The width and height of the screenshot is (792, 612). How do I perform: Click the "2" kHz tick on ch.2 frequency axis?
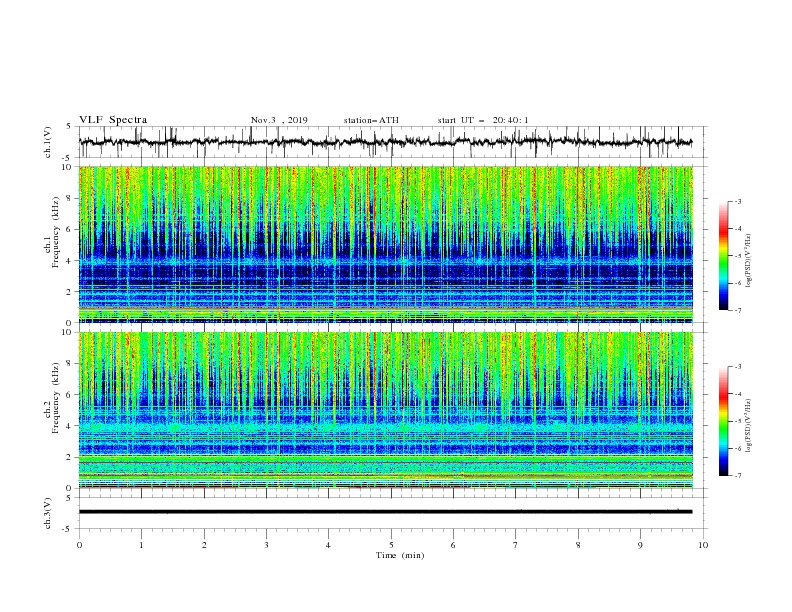[69, 457]
